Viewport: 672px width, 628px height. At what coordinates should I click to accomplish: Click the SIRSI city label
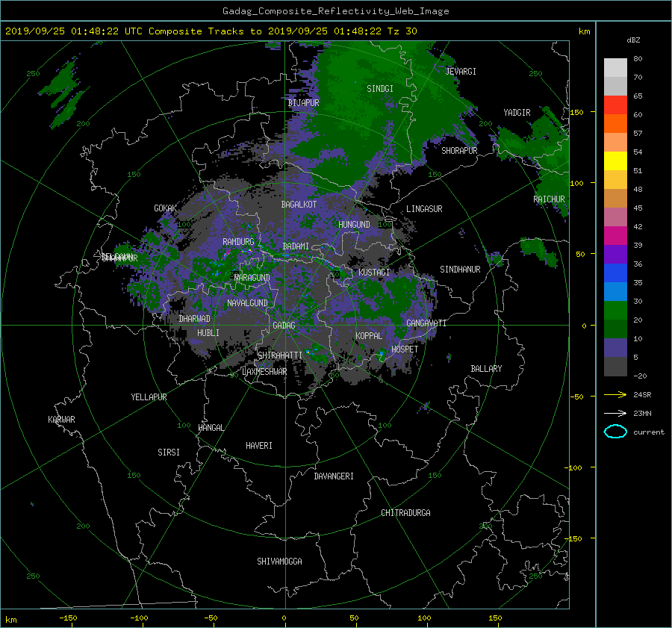[x=169, y=453]
